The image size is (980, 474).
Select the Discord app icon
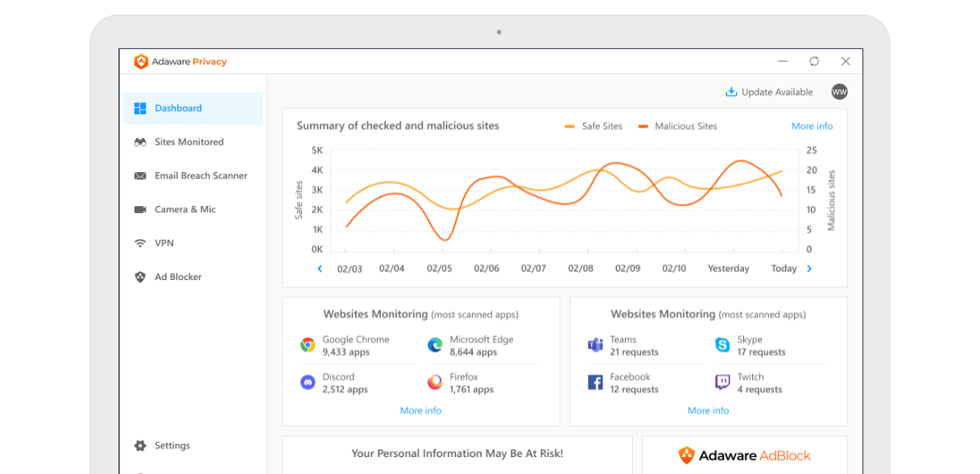[307, 382]
